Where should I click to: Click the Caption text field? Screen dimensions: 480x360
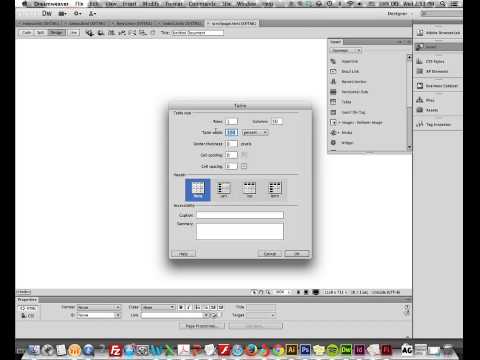click(240, 215)
